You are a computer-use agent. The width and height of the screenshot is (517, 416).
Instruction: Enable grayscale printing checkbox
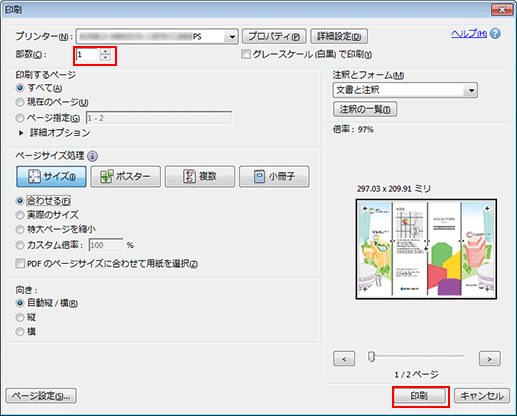(x=246, y=54)
